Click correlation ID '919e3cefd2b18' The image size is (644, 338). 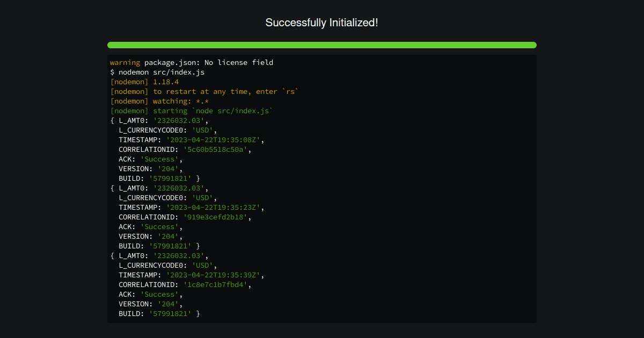point(215,217)
